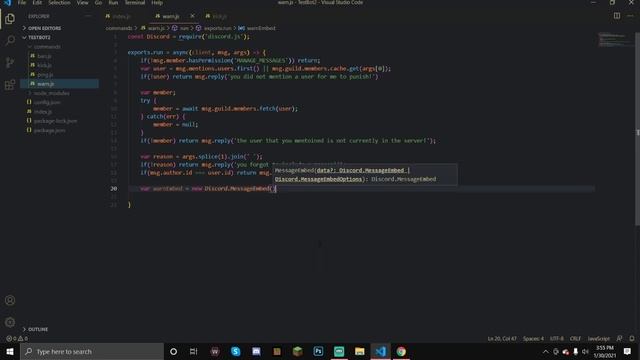Click the Visual Studio Code taskbar icon
The width and height of the screenshot is (640, 360).
[x=380, y=351]
